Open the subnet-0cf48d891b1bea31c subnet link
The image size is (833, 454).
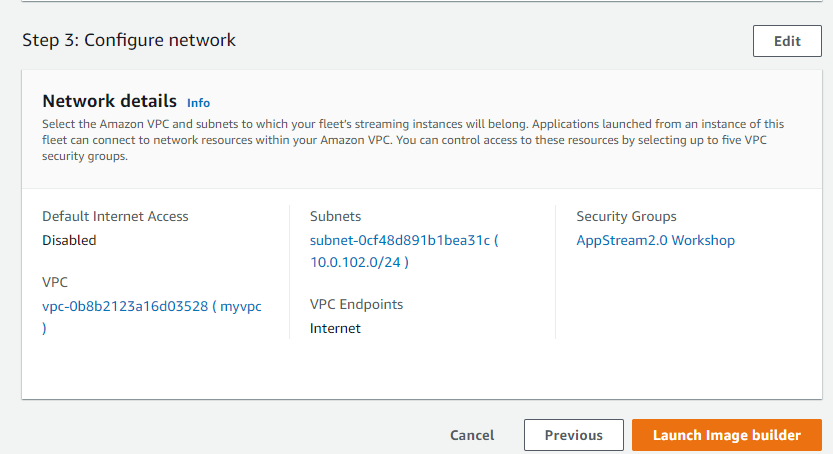[400, 241]
